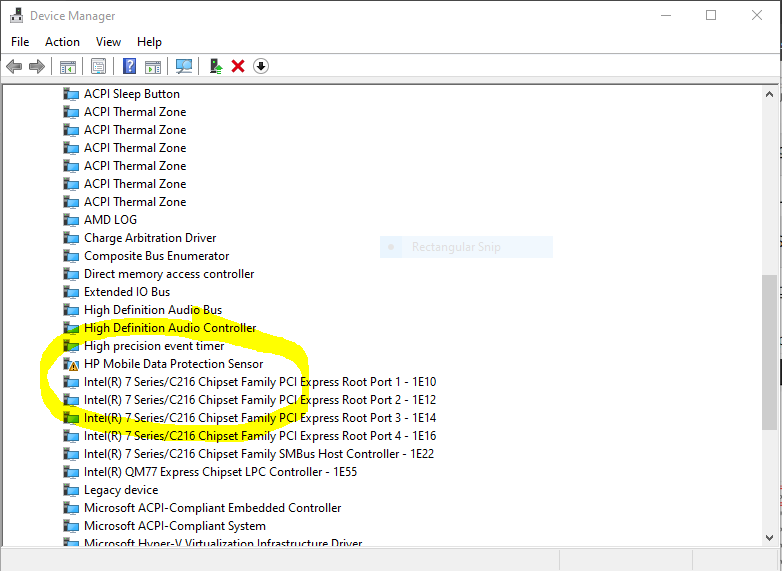Click the icon beside ACPI Sleep Button
Image resolution: width=782 pixels, height=571 pixels.
point(71,94)
